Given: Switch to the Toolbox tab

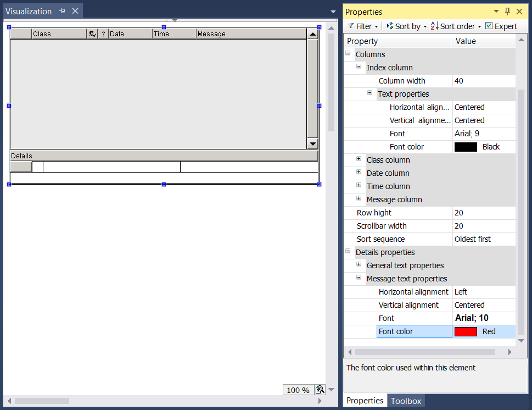Looking at the screenshot, I should [406, 401].
